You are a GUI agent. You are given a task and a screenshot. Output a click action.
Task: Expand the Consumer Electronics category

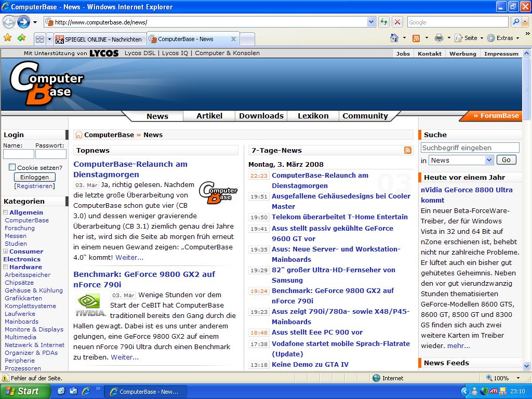tap(6, 251)
